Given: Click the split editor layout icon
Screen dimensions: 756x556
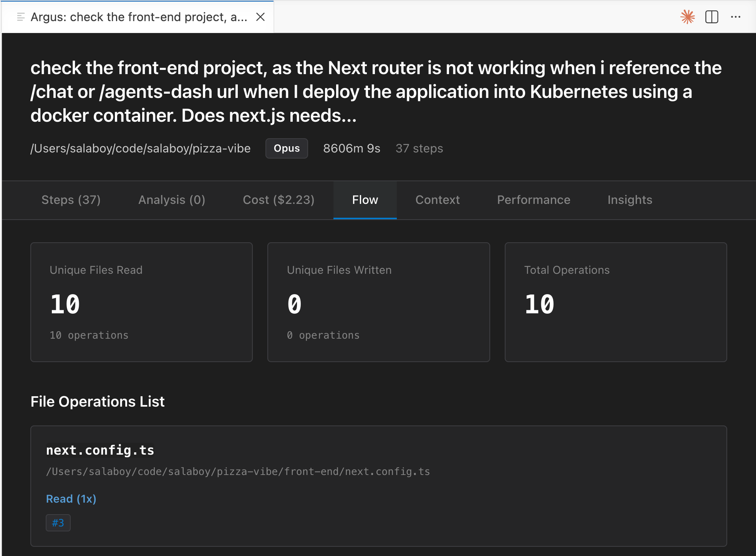Looking at the screenshot, I should click(x=711, y=17).
